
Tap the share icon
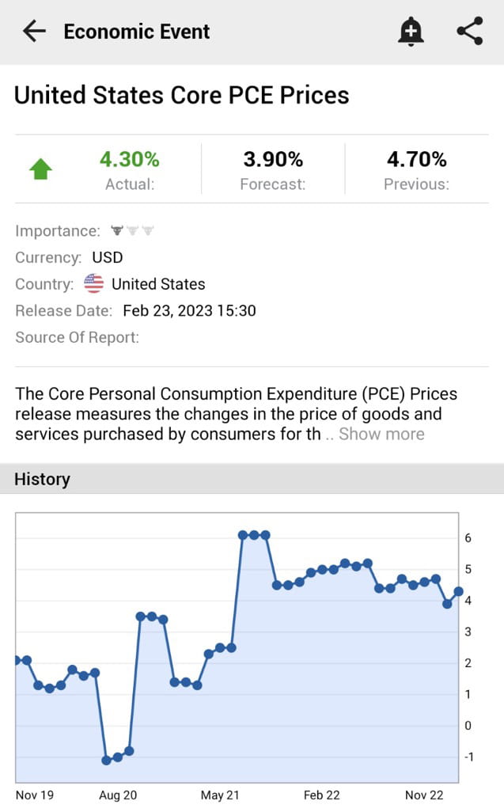click(x=469, y=31)
